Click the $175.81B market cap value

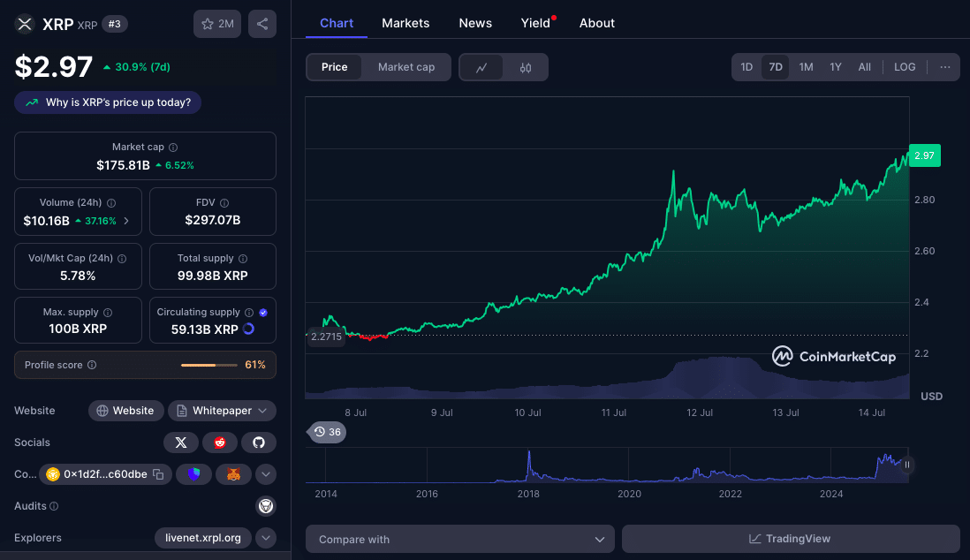123,165
